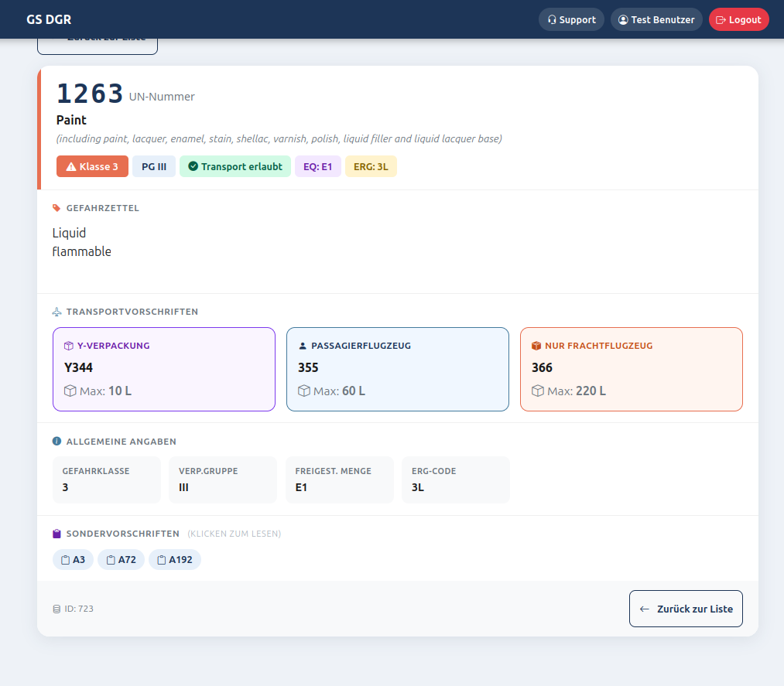Viewport: 784px width, 686px height.
Task: Click packing instruction Y344
Action: pyautogui.click(x=78, y=367)
